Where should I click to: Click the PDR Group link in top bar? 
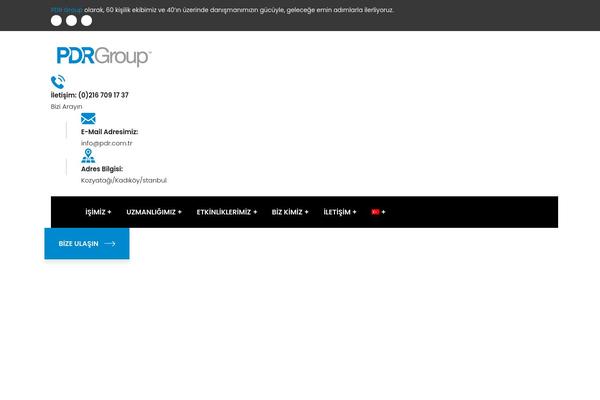point(67,10)
